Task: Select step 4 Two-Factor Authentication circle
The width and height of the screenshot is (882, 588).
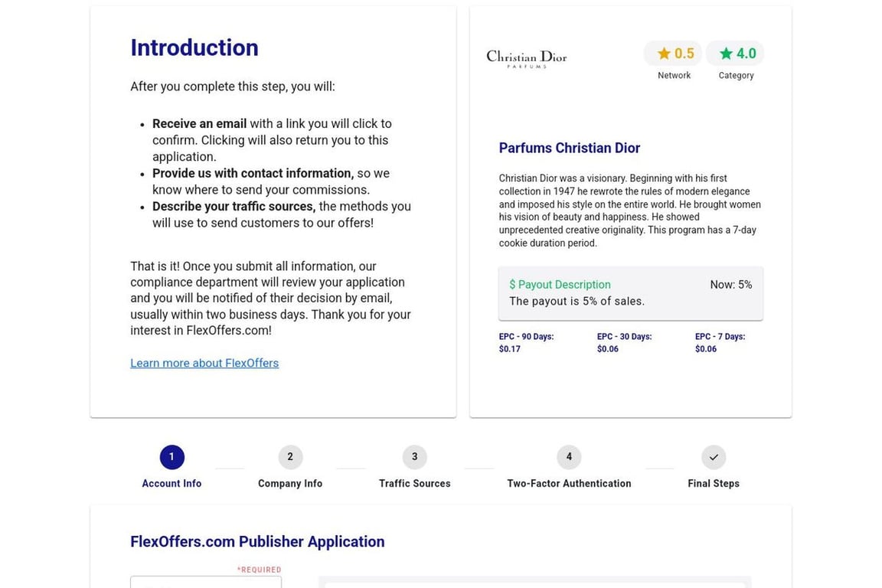Action: [x=569, y=457]
